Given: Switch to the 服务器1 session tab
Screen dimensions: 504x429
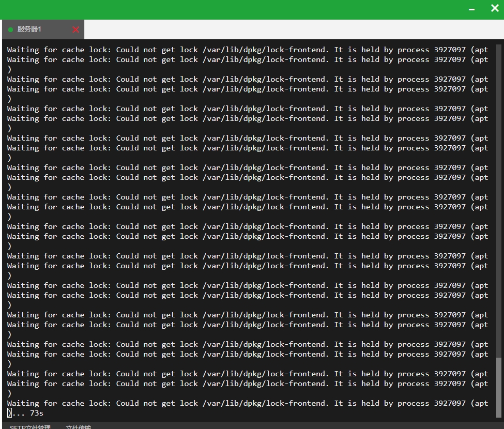Looking at the screenshot, I should click(x=43, y=29).
